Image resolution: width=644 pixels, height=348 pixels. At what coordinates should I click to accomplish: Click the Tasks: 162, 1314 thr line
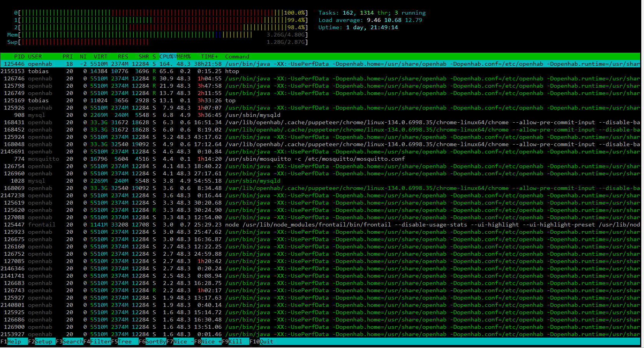(372, 13)
